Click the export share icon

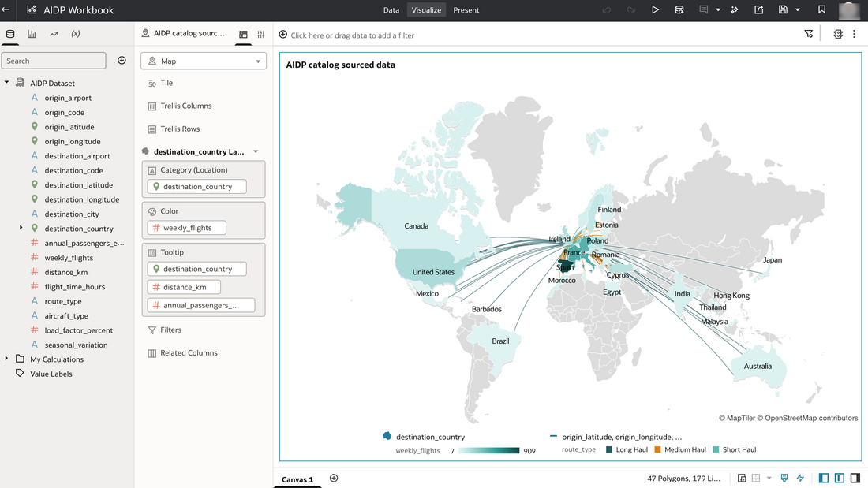point(759,10)
